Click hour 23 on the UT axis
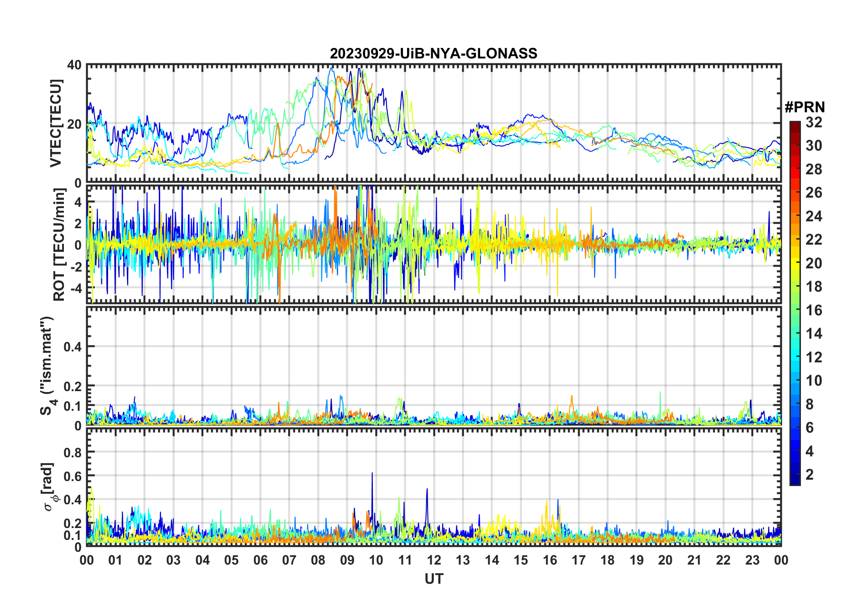 (752, 560)
